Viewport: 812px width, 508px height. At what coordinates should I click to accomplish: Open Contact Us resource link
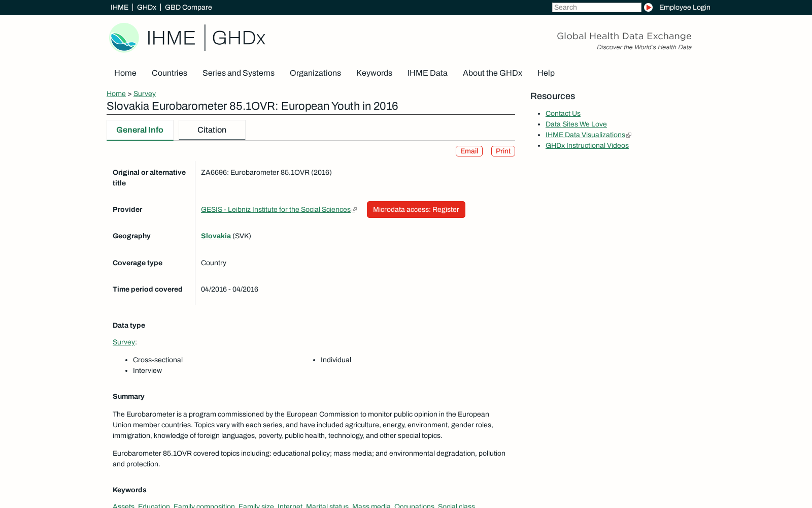pos(563,113)
